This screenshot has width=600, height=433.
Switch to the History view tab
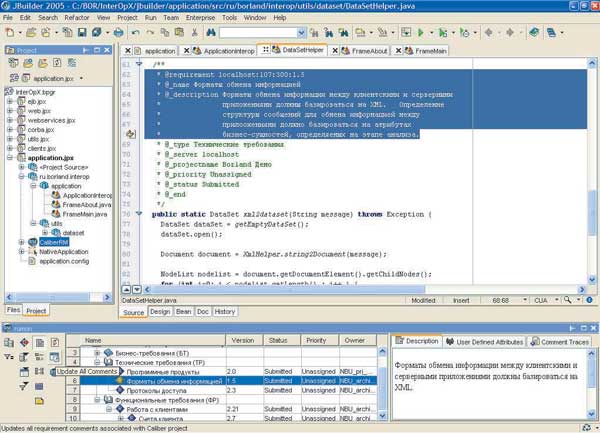pyautogui.click(x=225, y=312)
